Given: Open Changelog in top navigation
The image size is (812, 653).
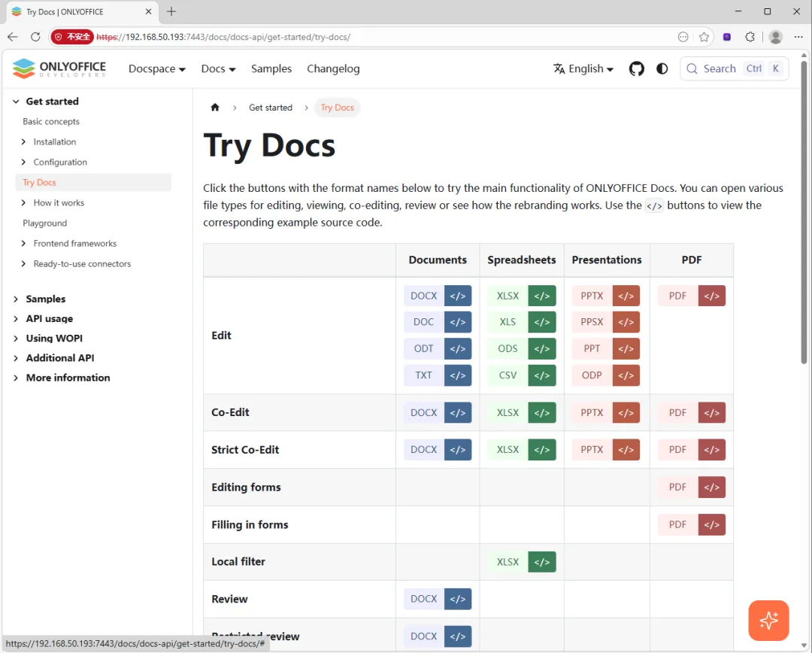Looking at the screenshot, I should [x=333, y=68].
